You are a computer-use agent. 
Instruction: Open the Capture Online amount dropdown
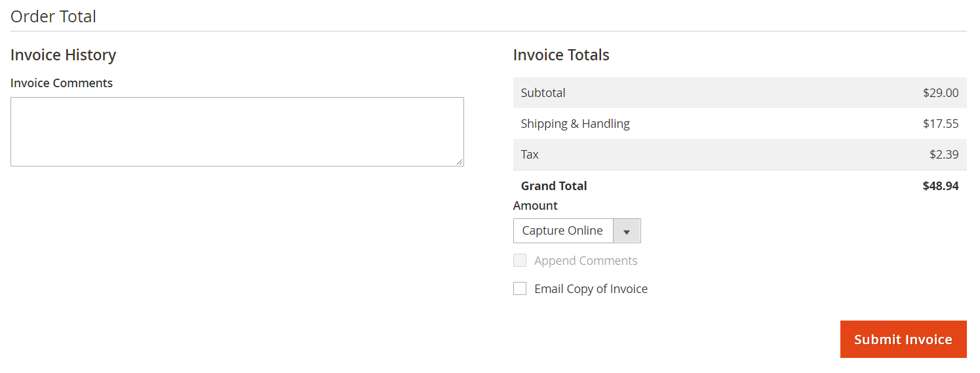click(x=577, y=231)
